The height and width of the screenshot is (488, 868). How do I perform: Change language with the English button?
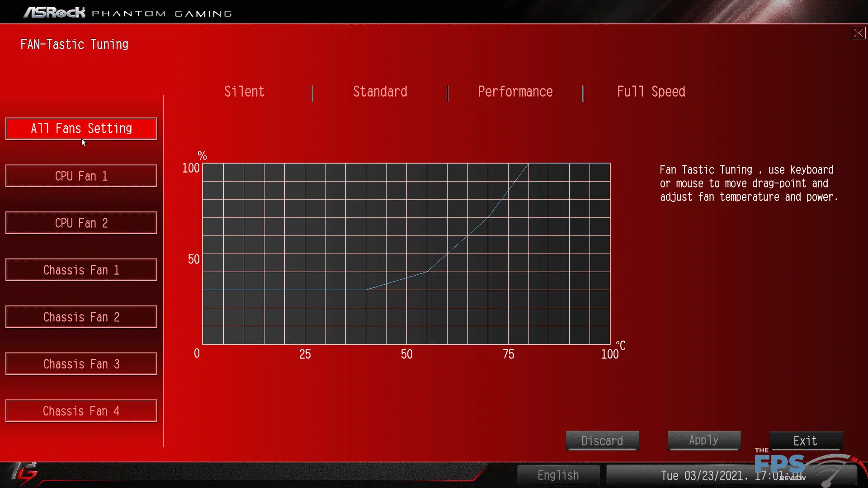(x=558, y=475)
